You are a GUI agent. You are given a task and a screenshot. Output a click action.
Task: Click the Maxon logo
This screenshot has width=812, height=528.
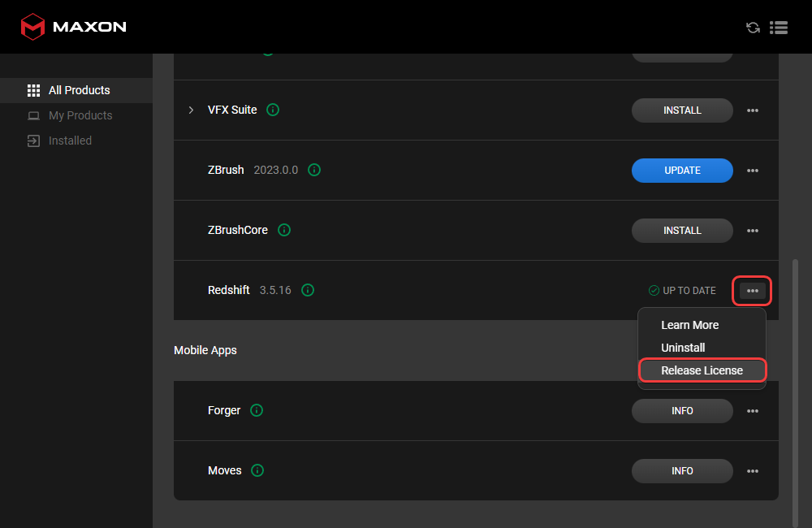click(x=73, y=27)
